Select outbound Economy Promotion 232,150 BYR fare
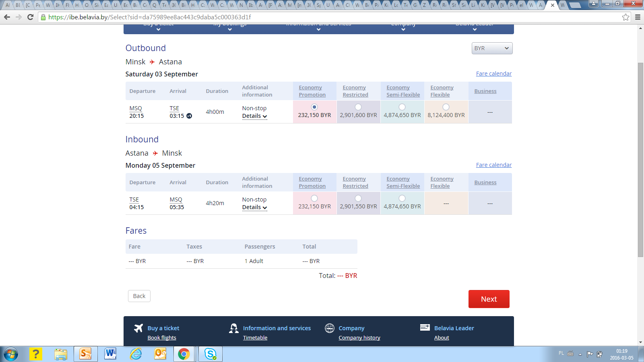 point(314,107)
